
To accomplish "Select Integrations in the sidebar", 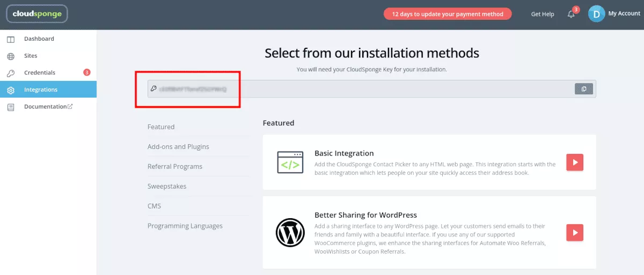I will pos(48,90).
